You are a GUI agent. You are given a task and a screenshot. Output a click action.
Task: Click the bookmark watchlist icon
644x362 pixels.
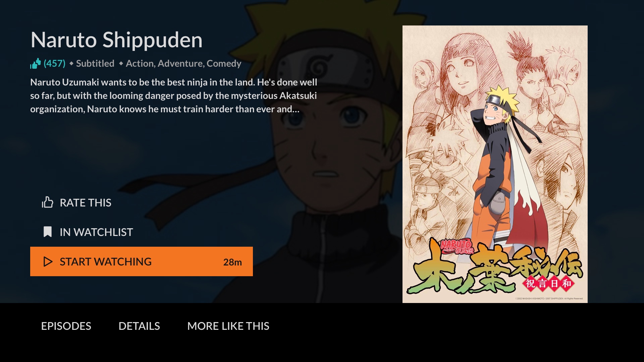[x=48, y=232]
